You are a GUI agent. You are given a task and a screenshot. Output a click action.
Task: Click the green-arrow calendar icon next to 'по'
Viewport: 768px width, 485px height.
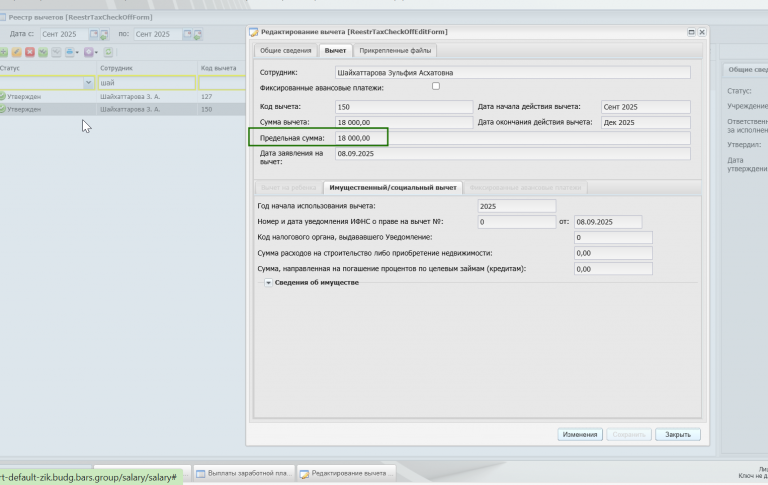pos(197,34)
